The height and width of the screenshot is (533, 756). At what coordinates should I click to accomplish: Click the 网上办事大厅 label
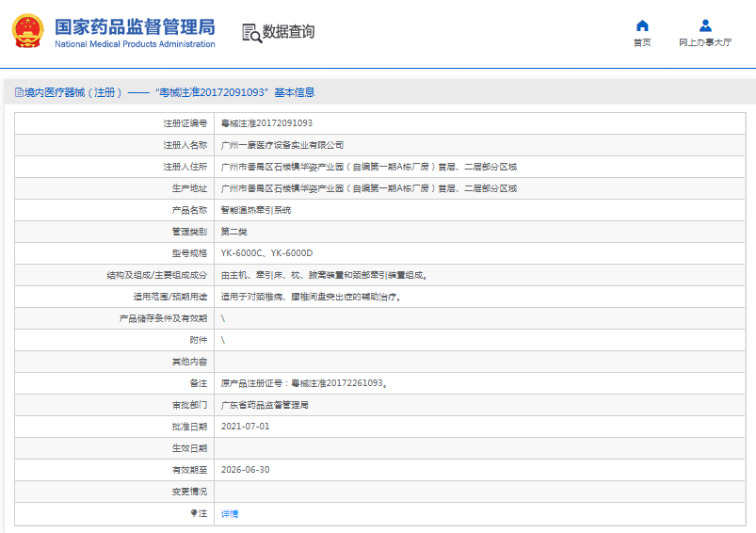[705, 42]
